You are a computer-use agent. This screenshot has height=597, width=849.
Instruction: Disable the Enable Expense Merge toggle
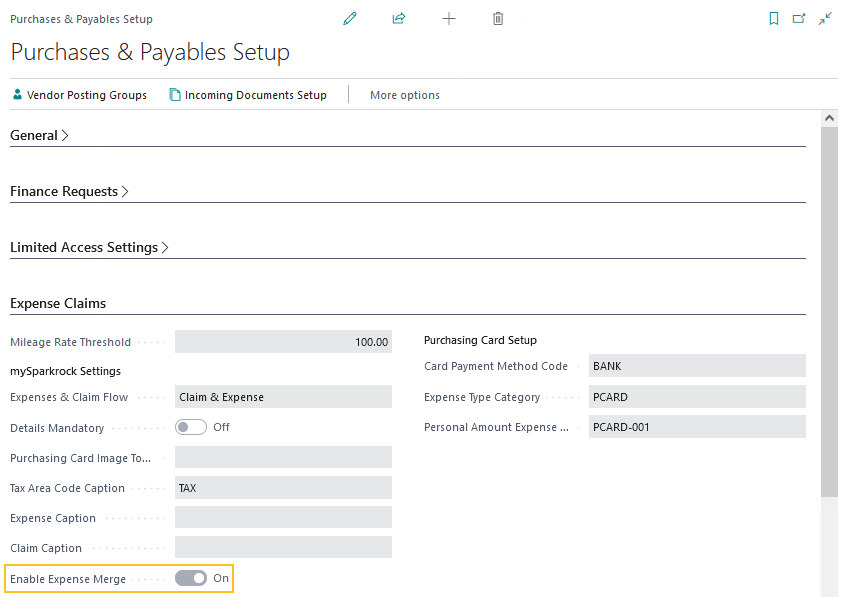189,578
